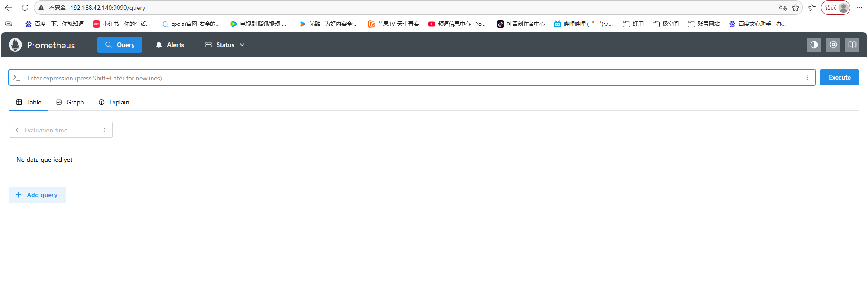The height and width of the screenshot is (292, 868).
Task: Switch to the Graph tab
Action: tap(70, 102)
